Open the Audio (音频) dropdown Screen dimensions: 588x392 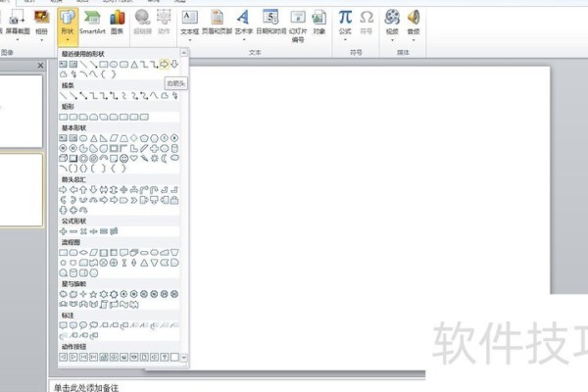tap(414, 25)
